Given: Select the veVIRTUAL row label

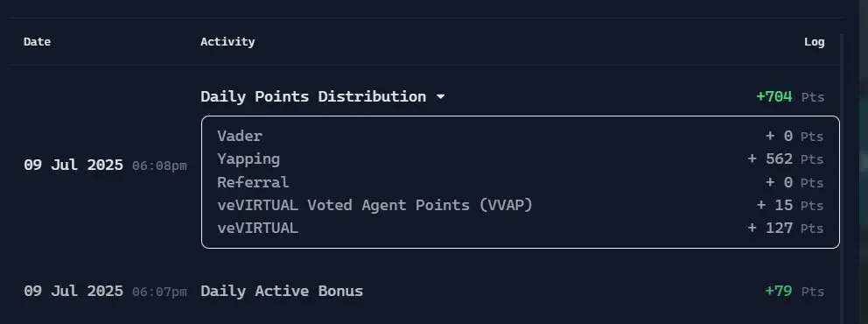Looking at the screenshot, I should click(257, 228).
